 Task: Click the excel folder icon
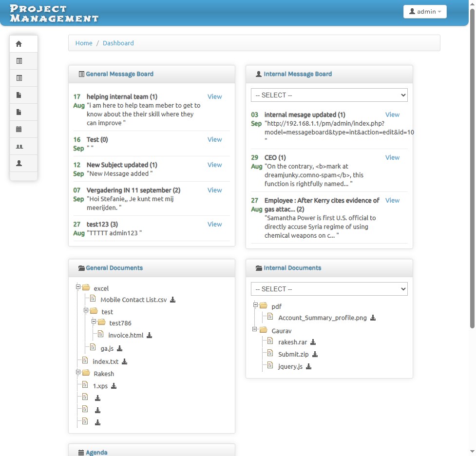pos(86,287)
